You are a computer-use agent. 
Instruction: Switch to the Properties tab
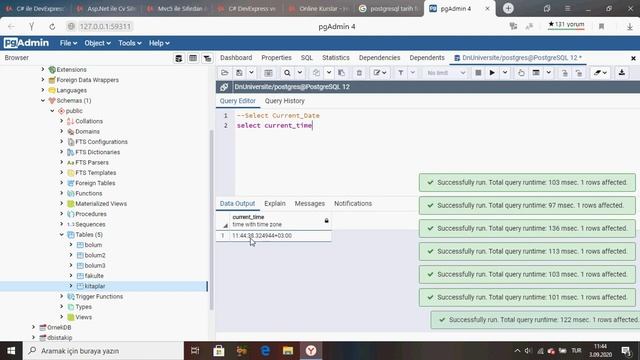pyautogui.click(x=276, y=58)
